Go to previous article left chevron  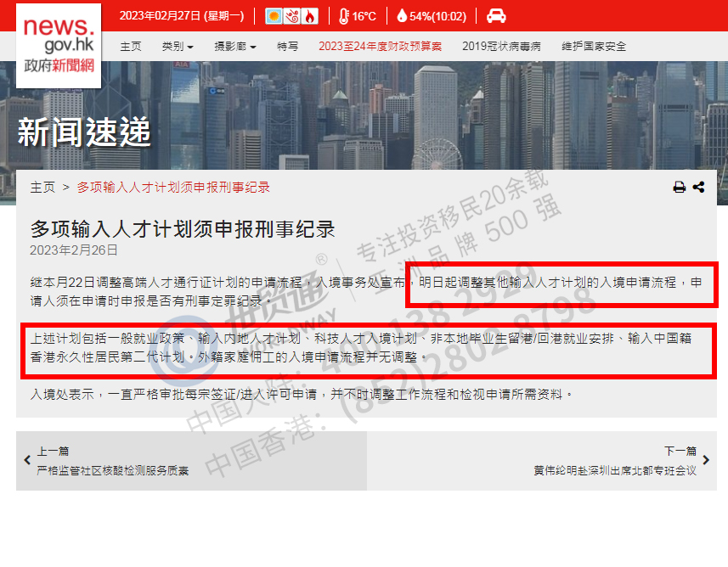[x=27, y=460]
